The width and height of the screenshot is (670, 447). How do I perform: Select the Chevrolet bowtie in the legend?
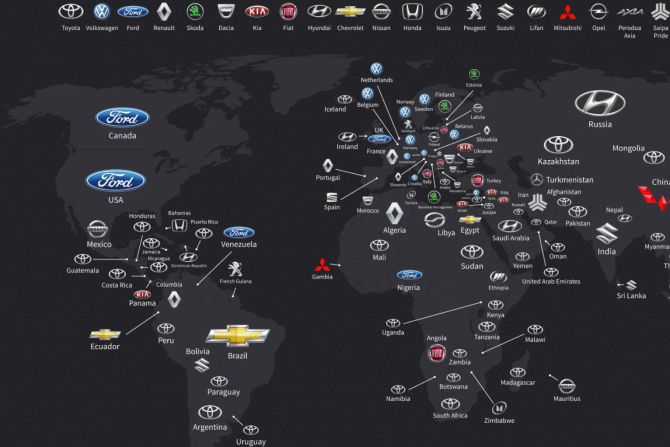[x=350, y=12]
